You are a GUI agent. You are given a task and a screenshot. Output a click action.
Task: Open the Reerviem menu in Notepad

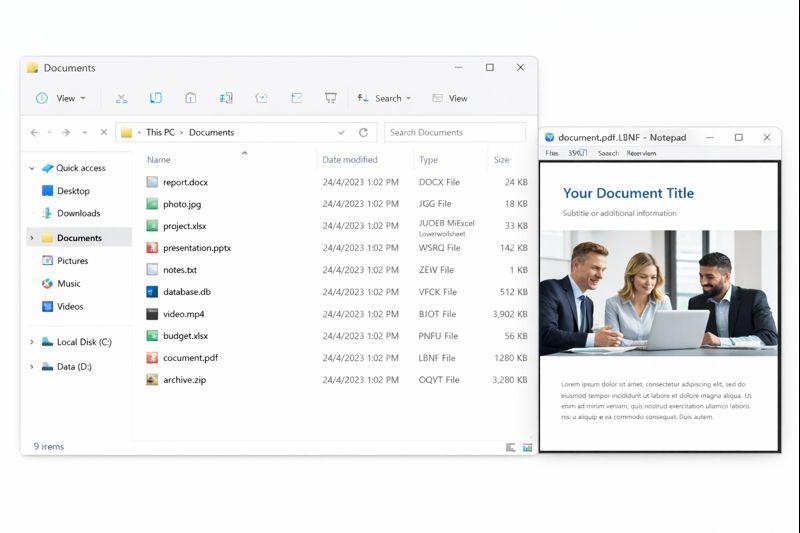coord(641,153)
